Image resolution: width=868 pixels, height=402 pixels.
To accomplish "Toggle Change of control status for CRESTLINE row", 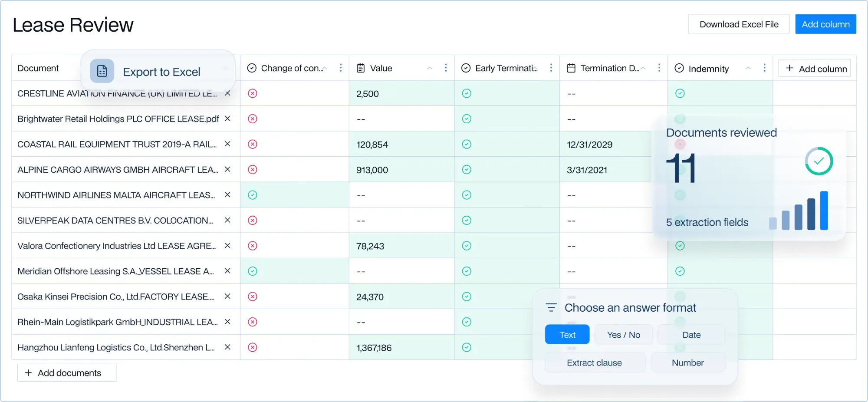I will [253, 93].
